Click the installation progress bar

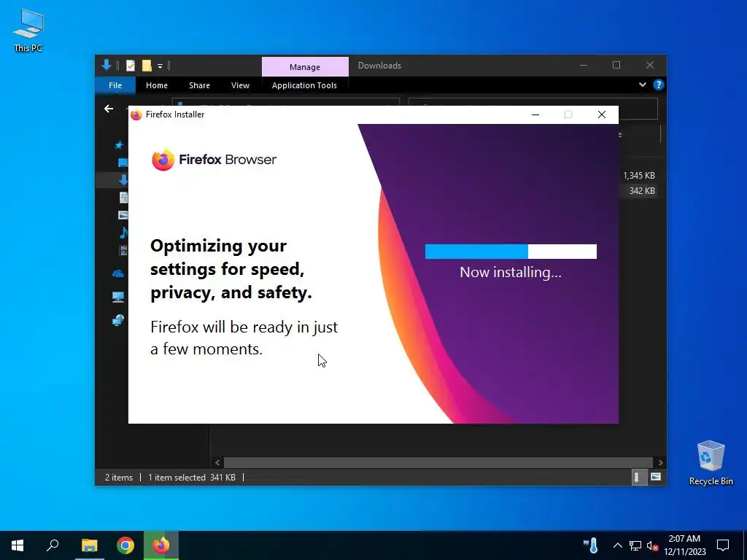click(511, 252)
